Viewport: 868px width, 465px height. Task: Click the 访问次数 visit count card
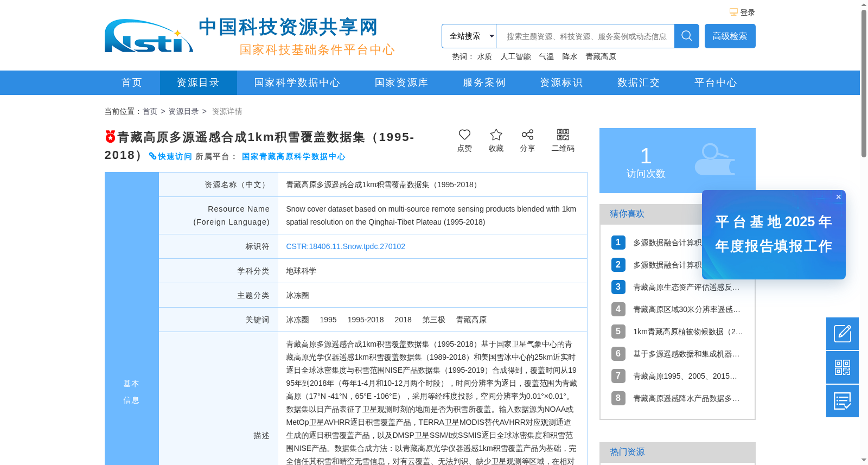(x=677, y=161)
